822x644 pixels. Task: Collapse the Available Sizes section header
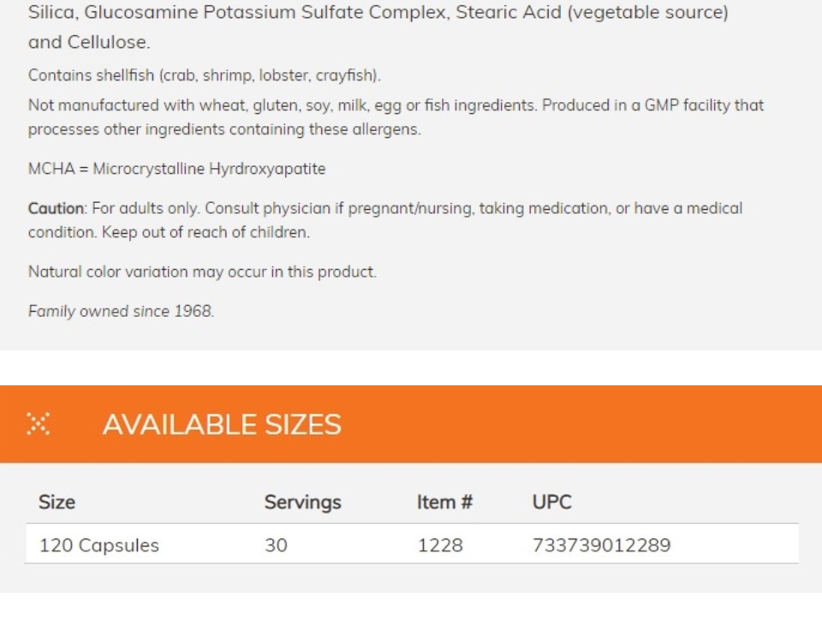411,424
